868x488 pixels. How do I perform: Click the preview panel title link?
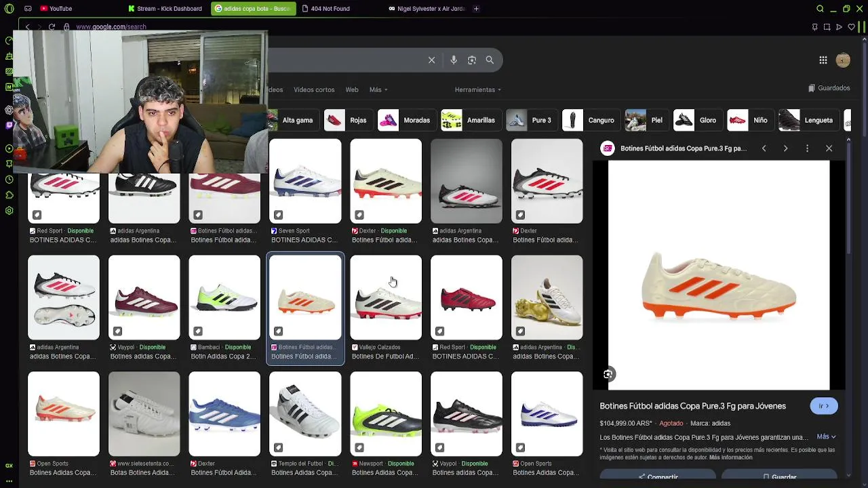684,148
